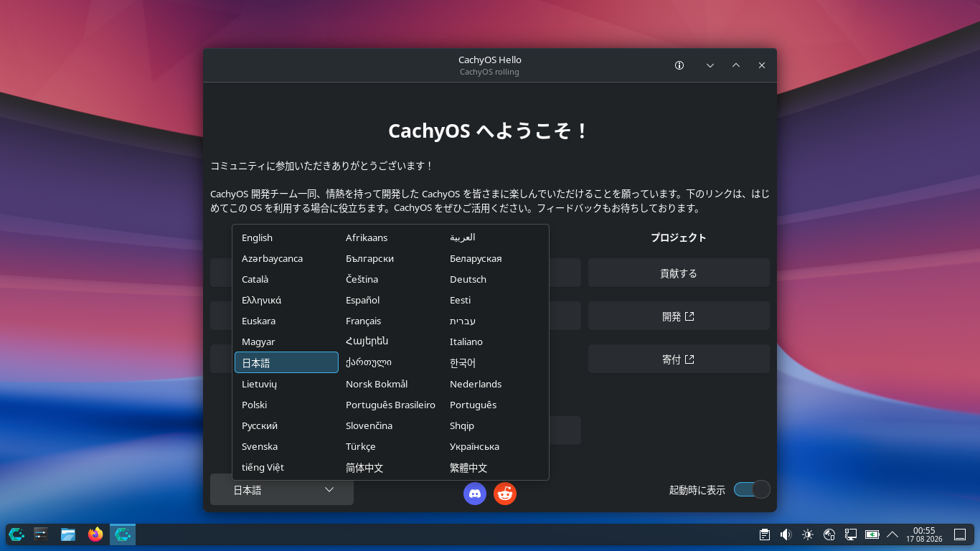The image size is (980, 551).
Task: Select Euskara in the language list
Action: click(x=286, y=321)
